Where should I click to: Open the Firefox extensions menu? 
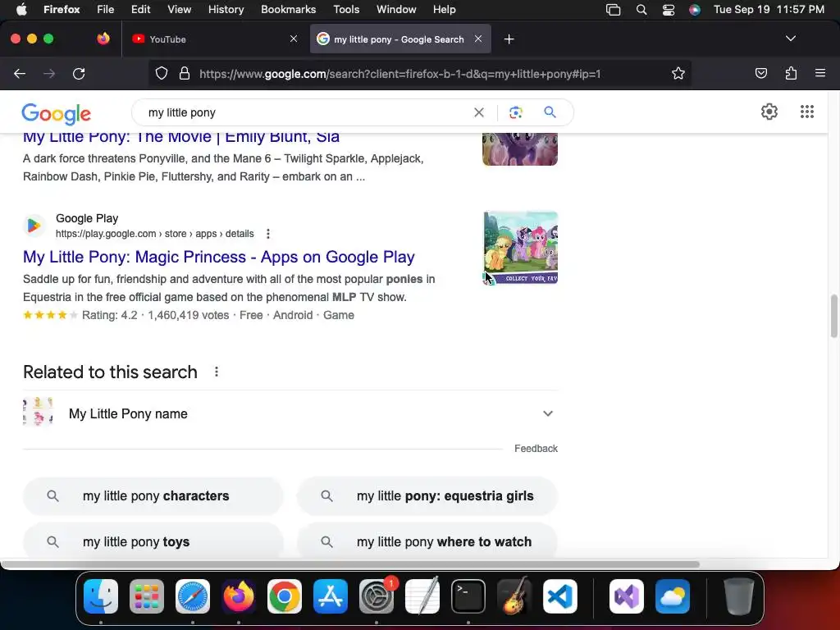791,73
